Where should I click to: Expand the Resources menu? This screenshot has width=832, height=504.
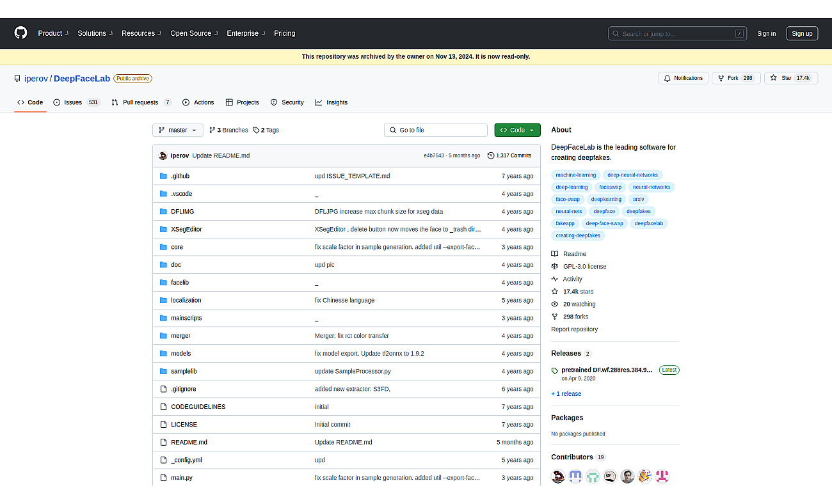(x=141, y=33)
